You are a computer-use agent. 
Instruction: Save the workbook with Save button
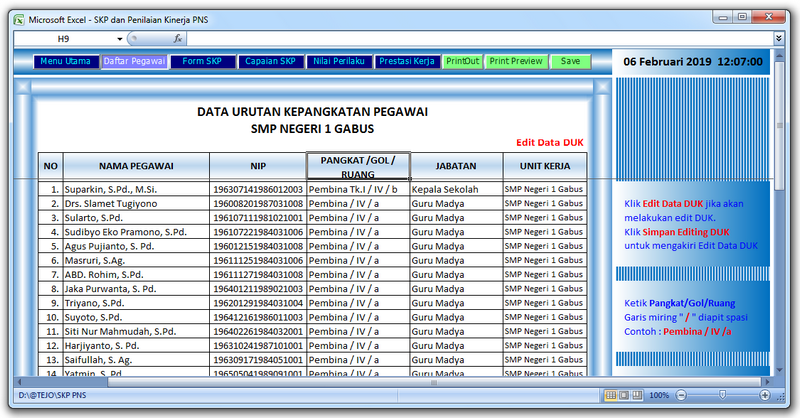(570, 61)
